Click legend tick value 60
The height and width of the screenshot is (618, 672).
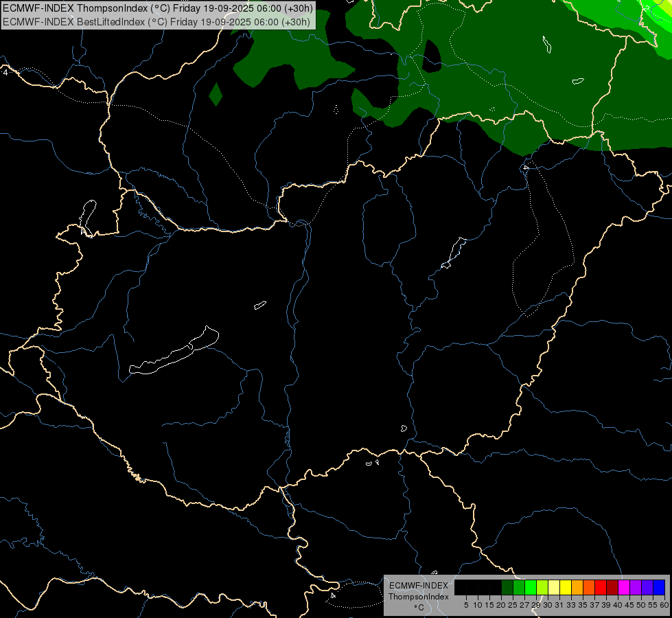click(x=664, y=605)
